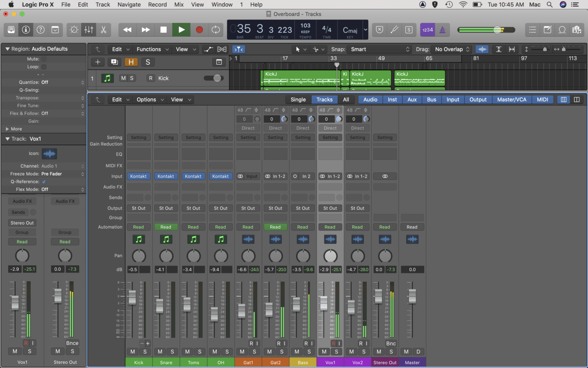This screenshot has height=368, width=588.
Task: Click the Stereo Out button in the left inspector
Action: tap(22, 223)
